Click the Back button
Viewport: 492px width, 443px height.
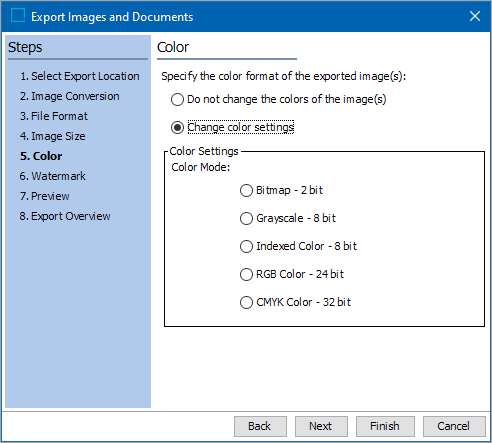[x=260, y=426]
